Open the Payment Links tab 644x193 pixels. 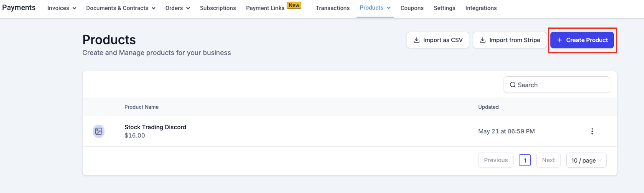(265, 8)
